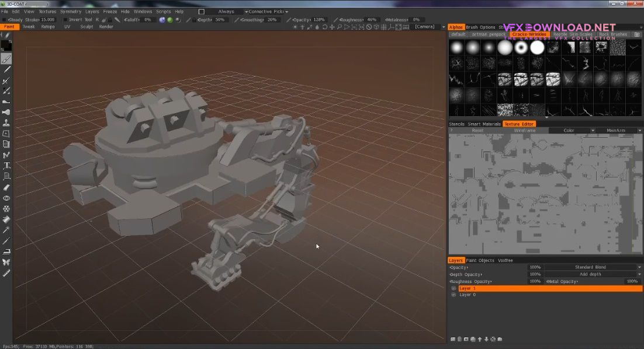Viewport: 644px width, 349px height.
Task: Select the Text tool in left toolbar
Action: (6, 166)
